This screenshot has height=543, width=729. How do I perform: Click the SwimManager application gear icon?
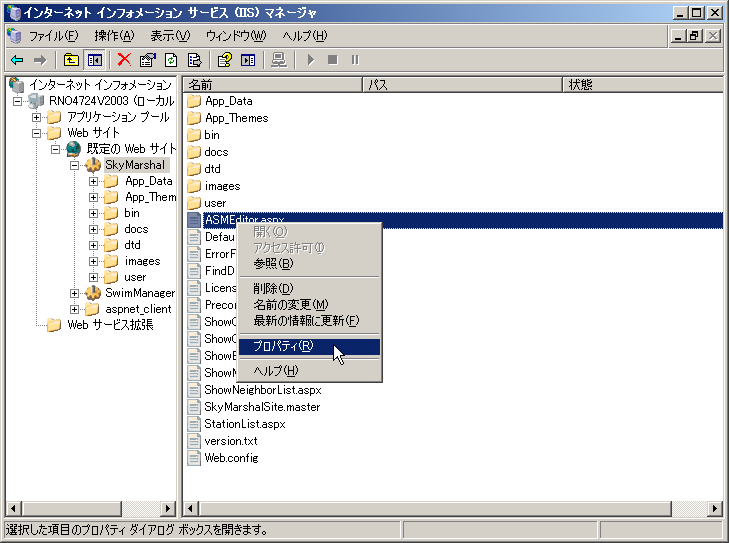point(93,293)
